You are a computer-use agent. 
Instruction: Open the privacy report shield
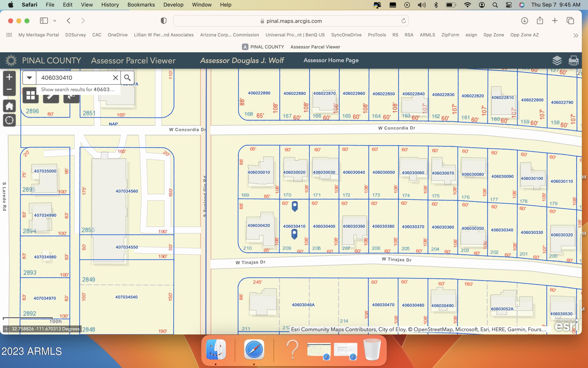pyautogui.click(x=164, y=21)
